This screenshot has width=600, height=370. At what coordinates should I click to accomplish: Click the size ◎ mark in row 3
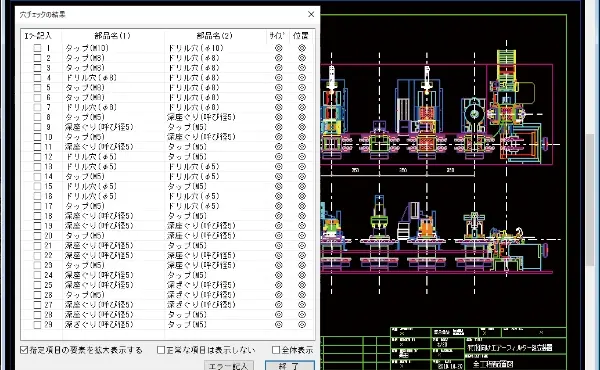point(279,68)
